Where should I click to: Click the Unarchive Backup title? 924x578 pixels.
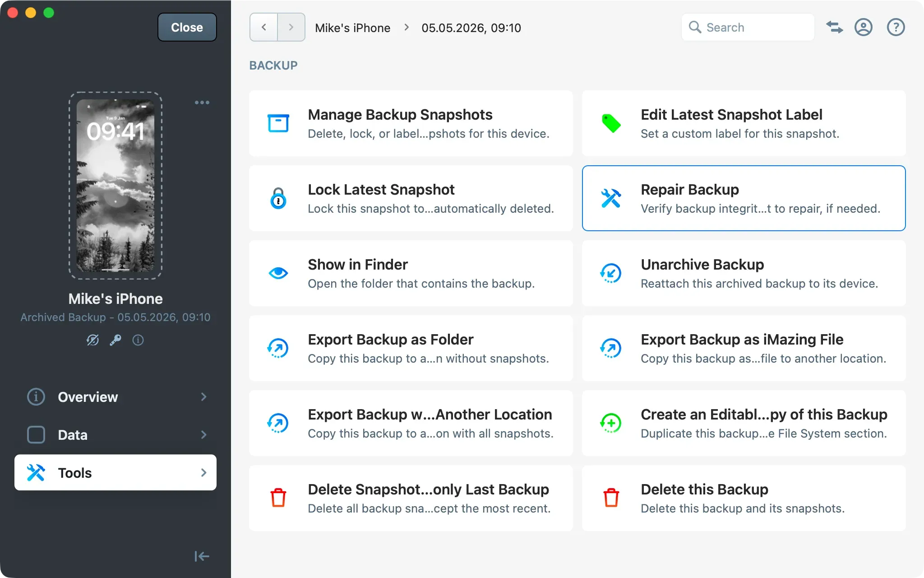pos(702,265)
